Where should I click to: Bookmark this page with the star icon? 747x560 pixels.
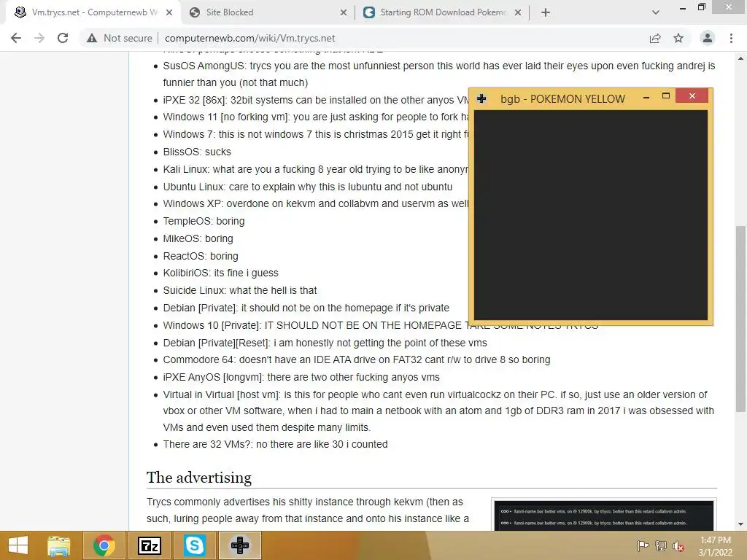point(678,38)
